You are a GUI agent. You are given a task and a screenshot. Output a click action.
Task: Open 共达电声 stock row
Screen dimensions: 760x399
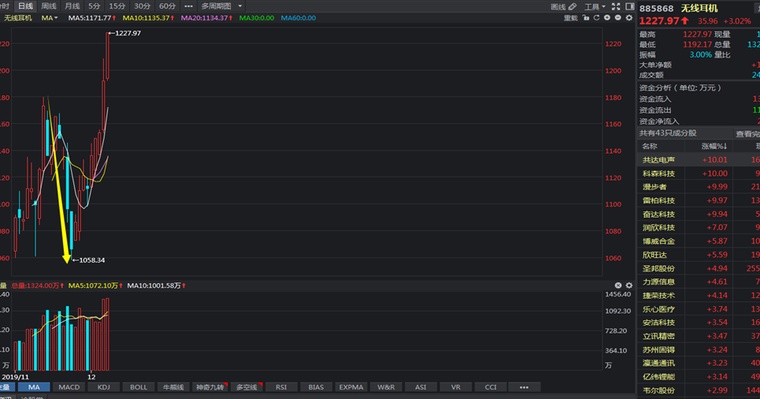point(698,160)
